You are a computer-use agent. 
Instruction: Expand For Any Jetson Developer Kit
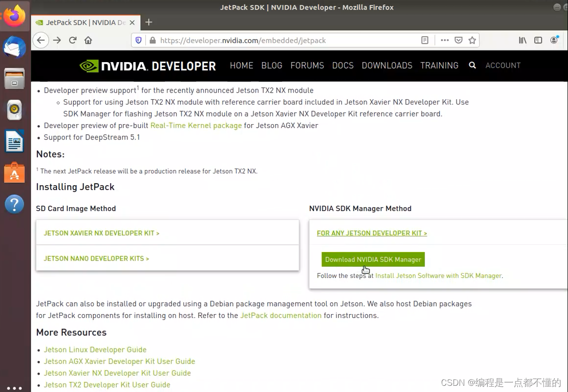(372, 233)
